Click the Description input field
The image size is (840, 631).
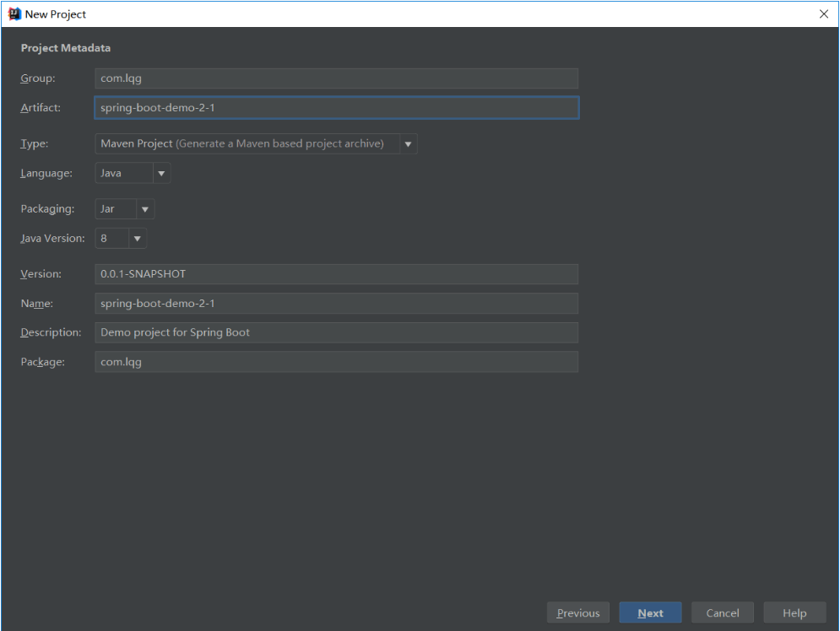click(x=337, y=332)
